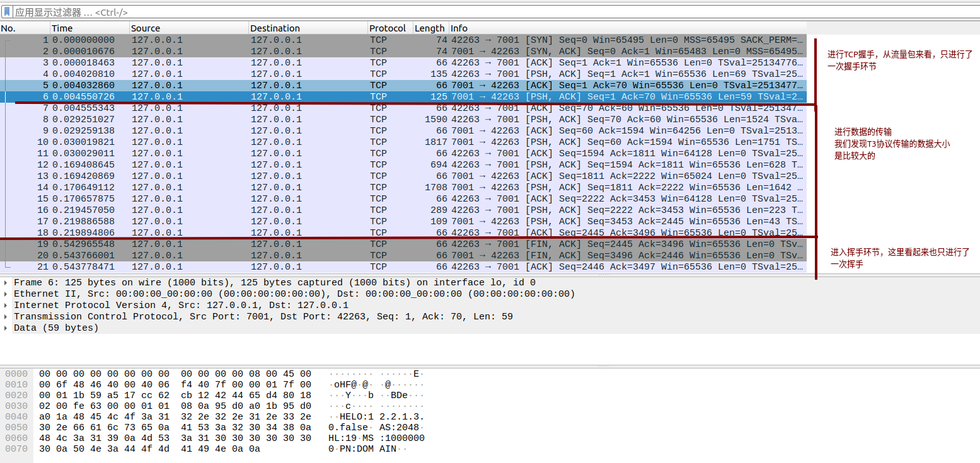Select packet 10 with length 1817
The height and width of the screenshot is (463, 980).
coord(403,142)
